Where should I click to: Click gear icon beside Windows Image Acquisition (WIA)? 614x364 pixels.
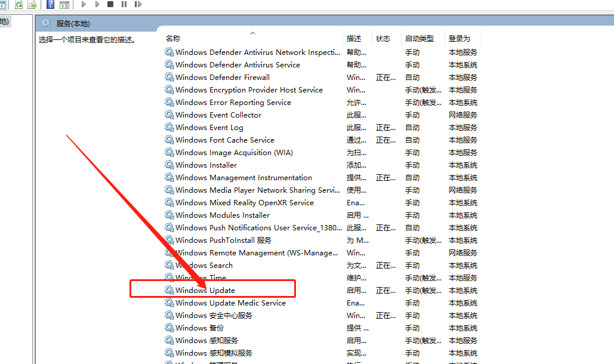(x=169, y=152)
